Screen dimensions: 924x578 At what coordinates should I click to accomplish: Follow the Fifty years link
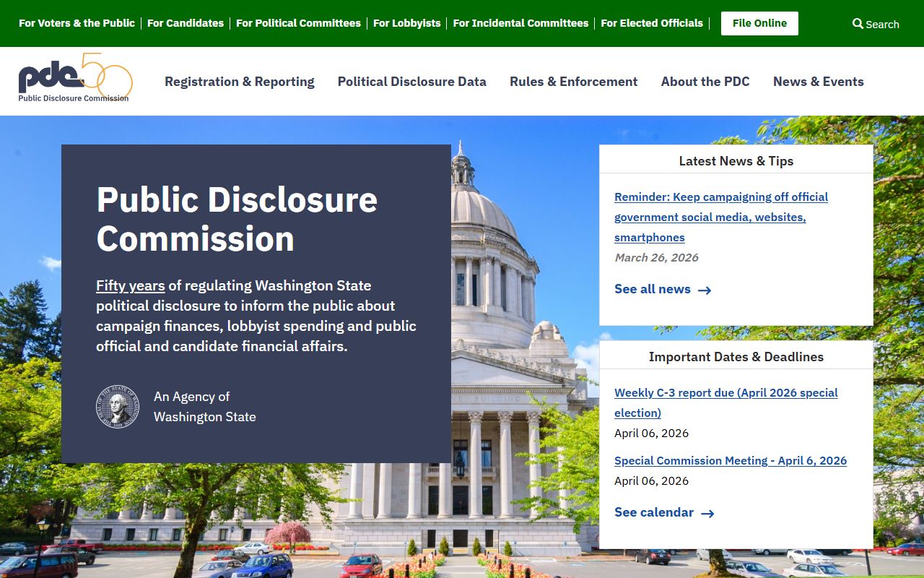click(131, 285)
